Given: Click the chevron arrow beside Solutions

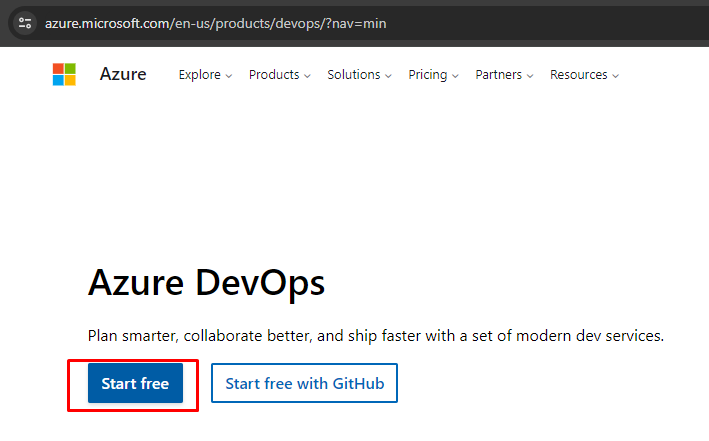Looking at the screenshot, I should pyautogui.click(x=388, y=76).
